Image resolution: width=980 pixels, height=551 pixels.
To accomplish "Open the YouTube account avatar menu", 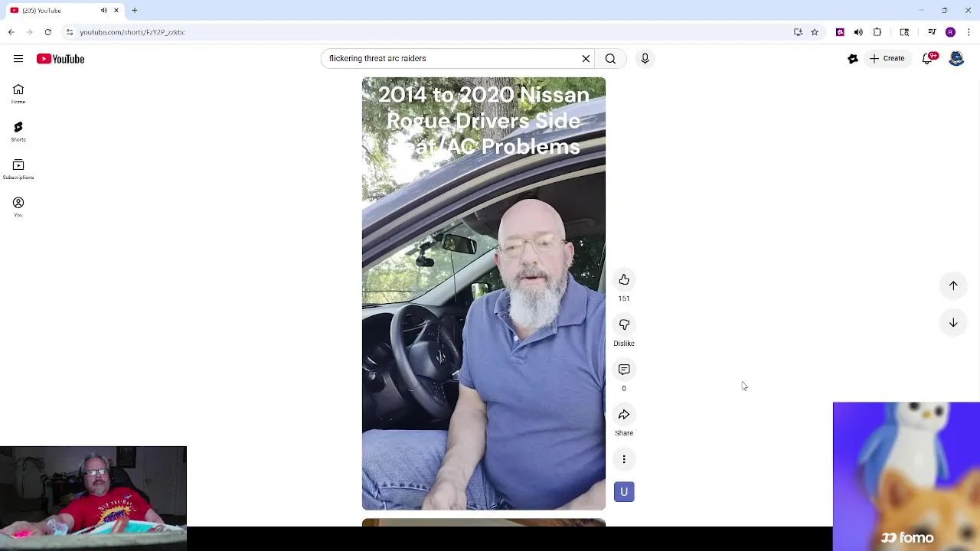I will pyautogui.click(x=956, y=58).
